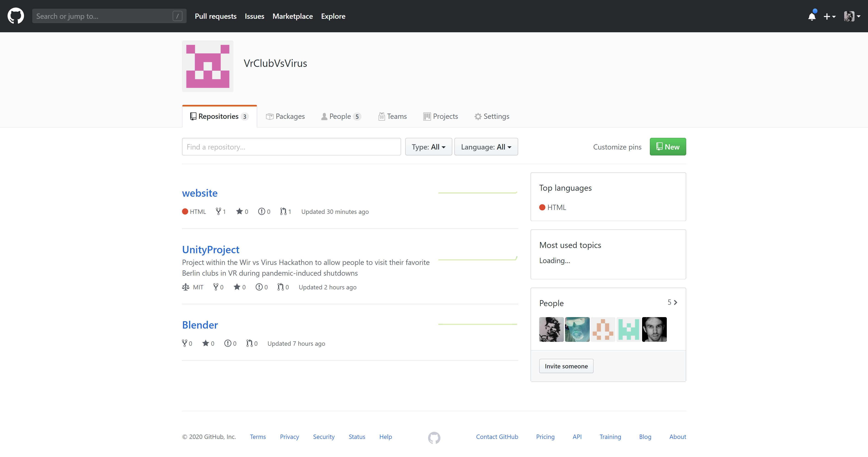Click Invite someone button
This screenshot has width=868, height=457.
click(566, 366)
